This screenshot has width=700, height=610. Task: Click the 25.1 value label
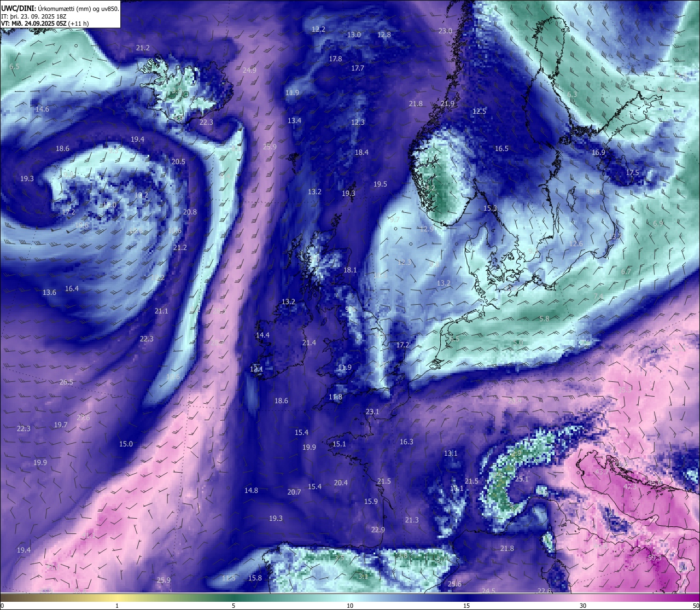[x=522, y=479]
